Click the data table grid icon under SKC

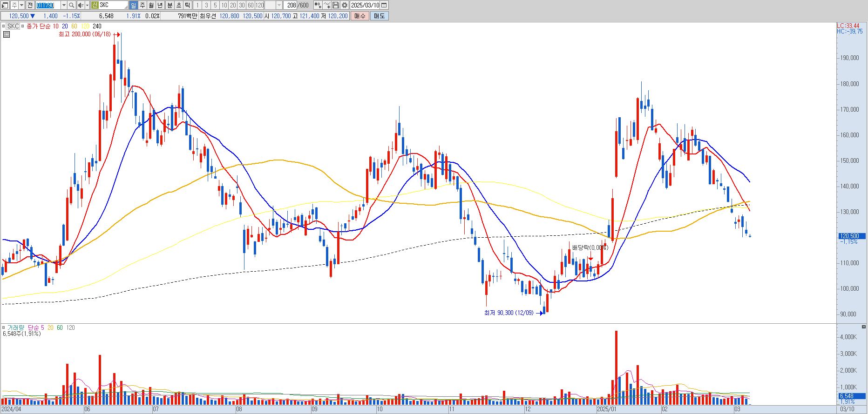click(7, 34)
